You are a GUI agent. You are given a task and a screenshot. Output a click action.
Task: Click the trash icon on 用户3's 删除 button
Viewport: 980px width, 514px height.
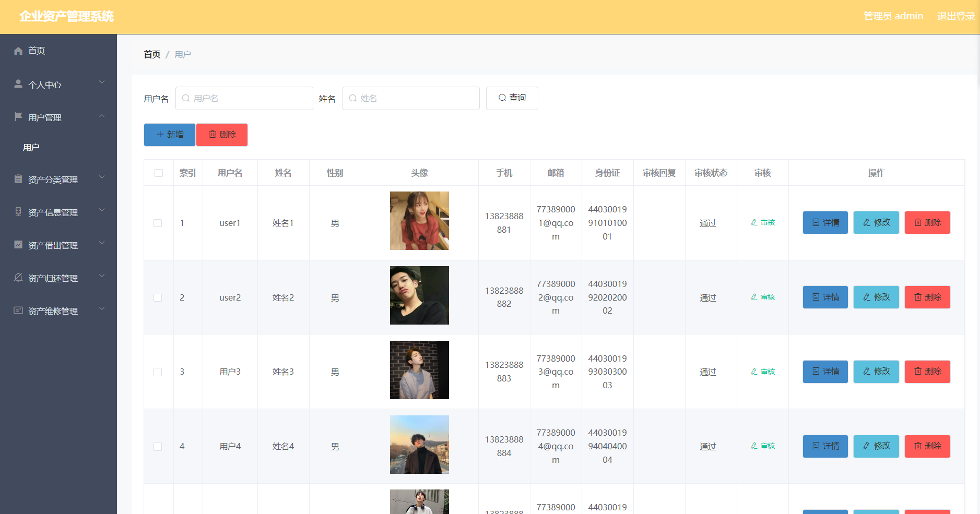click(918, 372)
